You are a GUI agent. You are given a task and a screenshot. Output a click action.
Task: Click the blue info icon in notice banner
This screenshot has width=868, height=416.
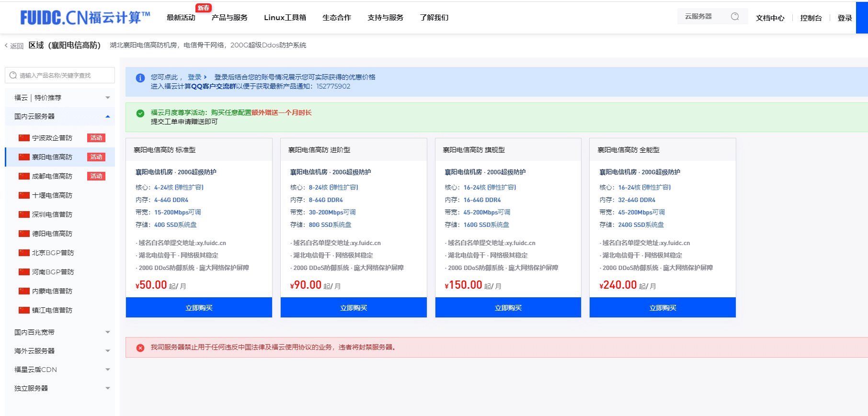[140, 78]
